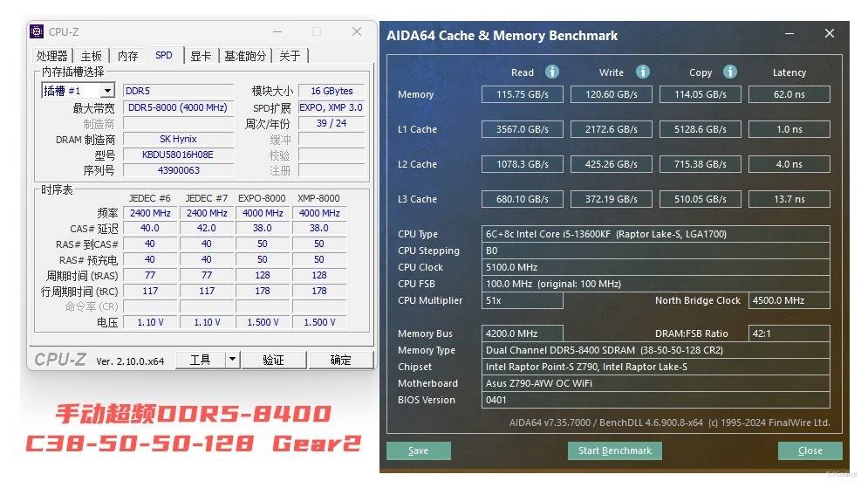Minimize the CPU-Z window

pyautogui.click(x=277, y=31)
